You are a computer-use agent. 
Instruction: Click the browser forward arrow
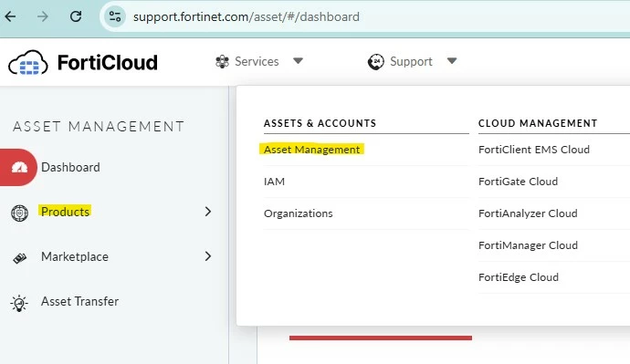tap(43, 16)
